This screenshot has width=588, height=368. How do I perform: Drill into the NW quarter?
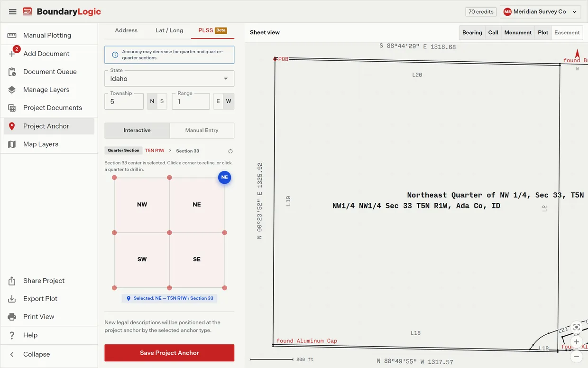[142, 205]
